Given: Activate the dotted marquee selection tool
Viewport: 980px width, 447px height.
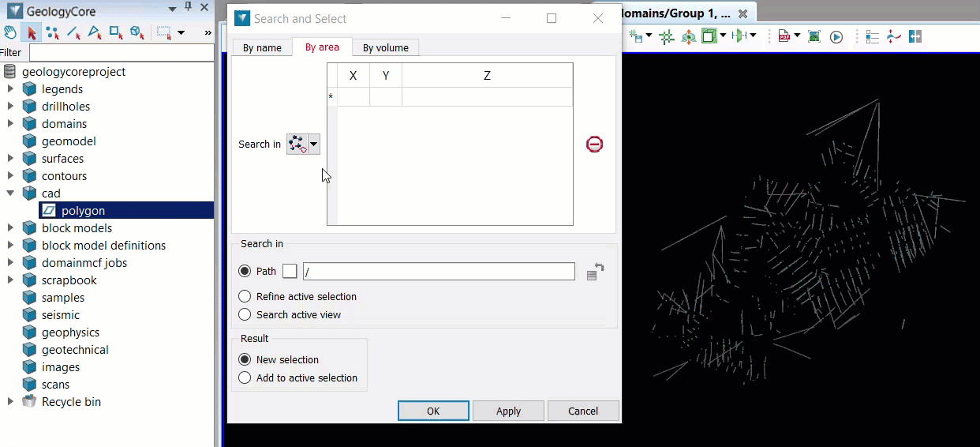Looking at the screenshot, I should click(x=164, y=32).
